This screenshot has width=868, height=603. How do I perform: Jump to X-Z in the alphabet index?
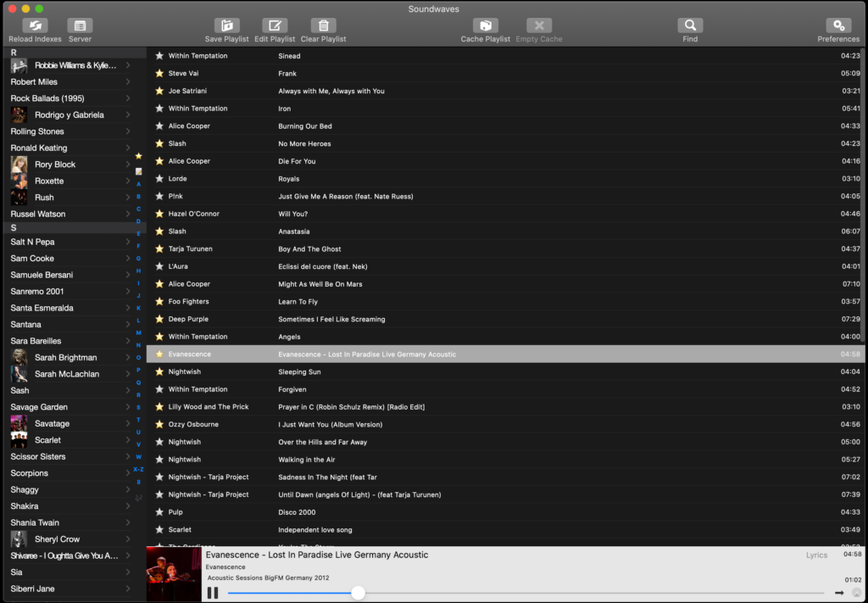pyautogui.click(x=138, y=469)
